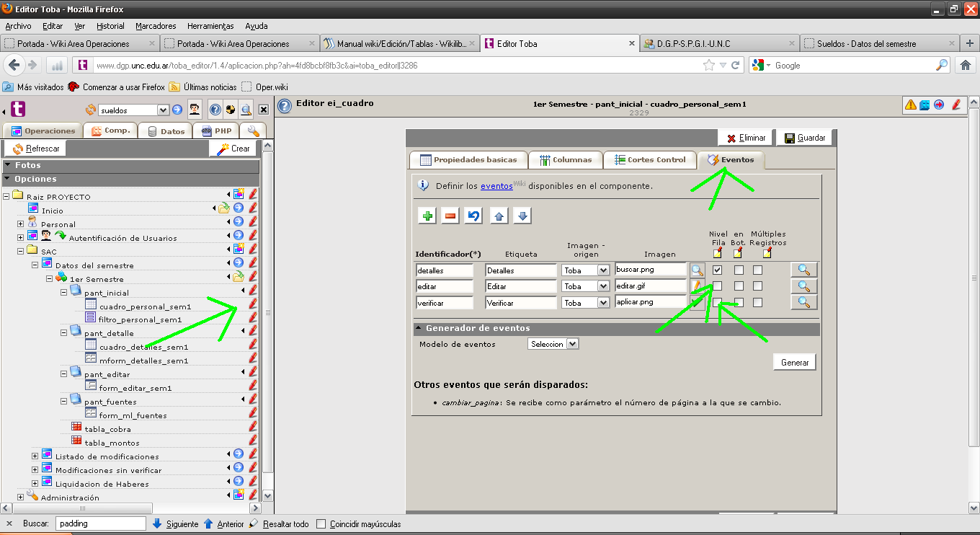The height and width of the screenshot is (535, 980).
Task: Switch to 'Propiedades basicas' tab
Action: tap(468, 160)
